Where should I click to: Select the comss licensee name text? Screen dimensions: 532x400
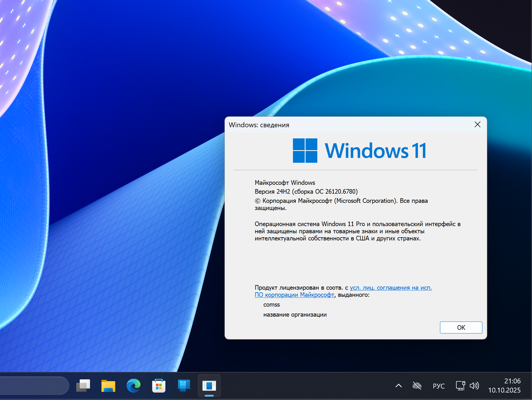click(x=271, y=304)
